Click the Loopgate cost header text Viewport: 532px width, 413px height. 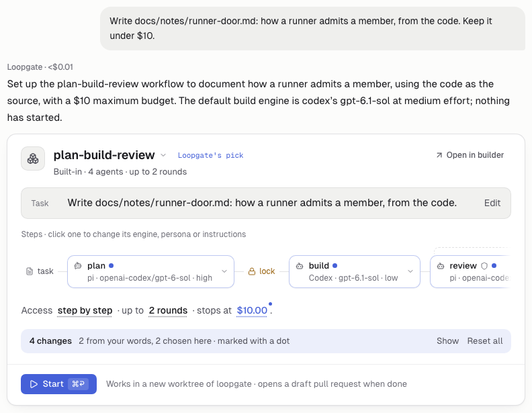point(40,67)
